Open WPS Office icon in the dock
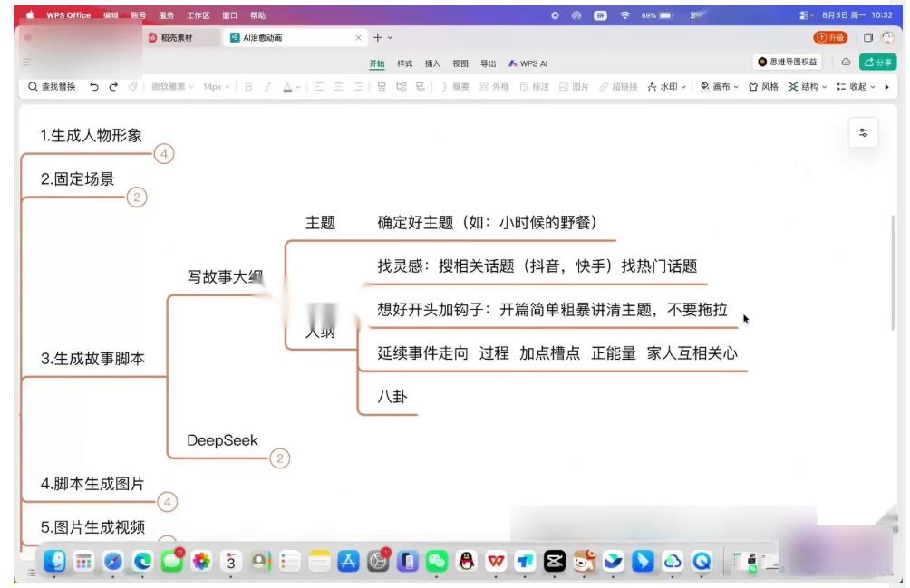The height and width of the screenshot is (588, 910). pyautogui.click(x=496, y=561)
